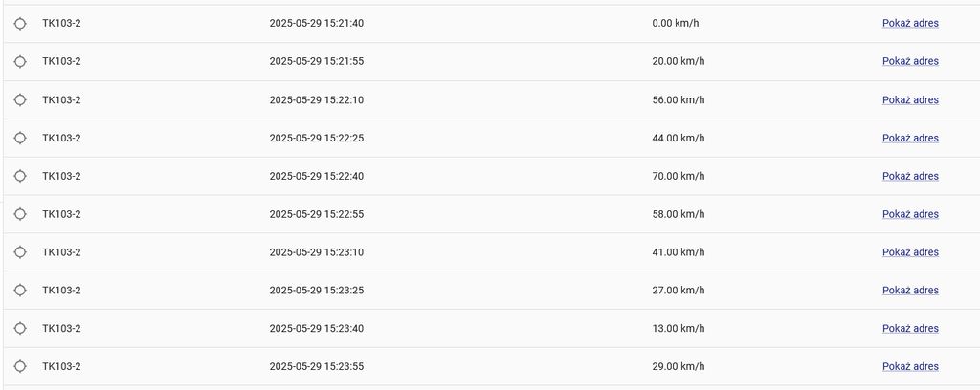Click crosshair icon for 15:23:55 row
980x390 pixels.
[20, 366]
